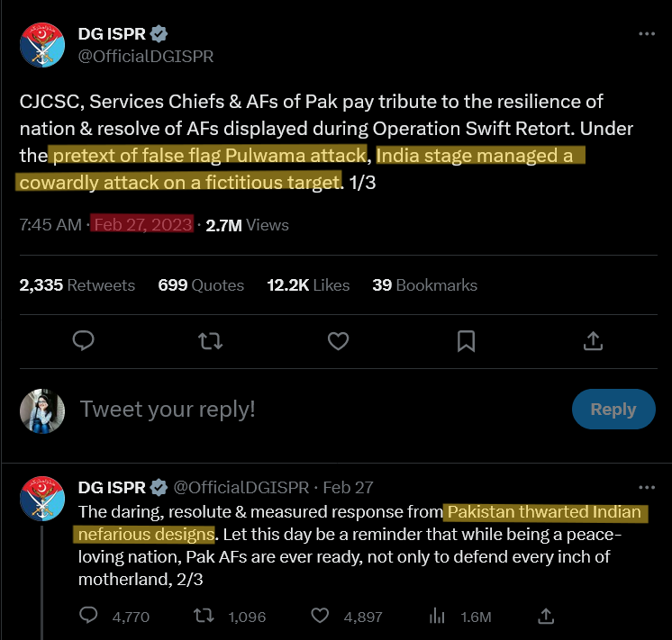Open more options menu on main tweet
672x640 pixels.
tap(646, 33)
